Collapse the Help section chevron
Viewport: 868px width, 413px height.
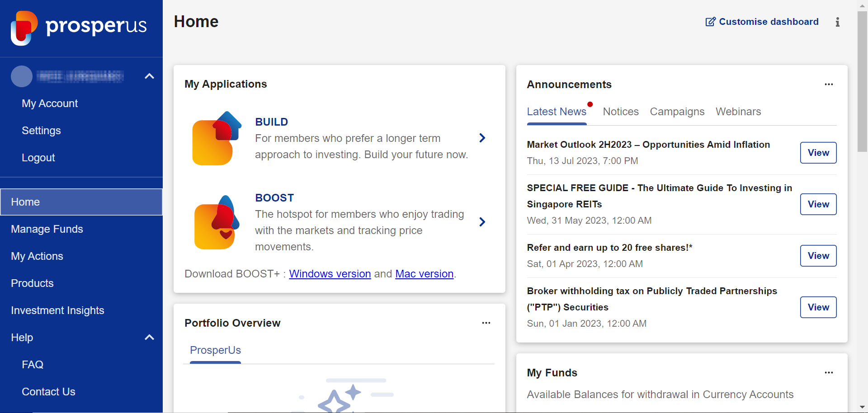click(149, 338)
